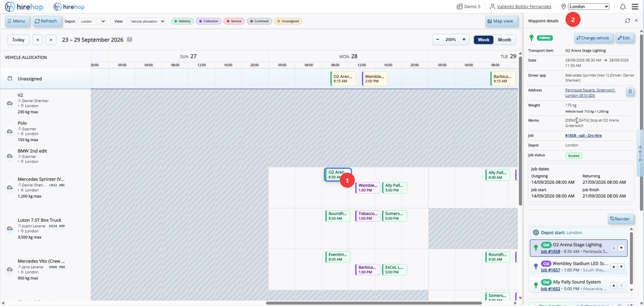Open the Menu button
The image size is (644, 306).
pos(17,21)
